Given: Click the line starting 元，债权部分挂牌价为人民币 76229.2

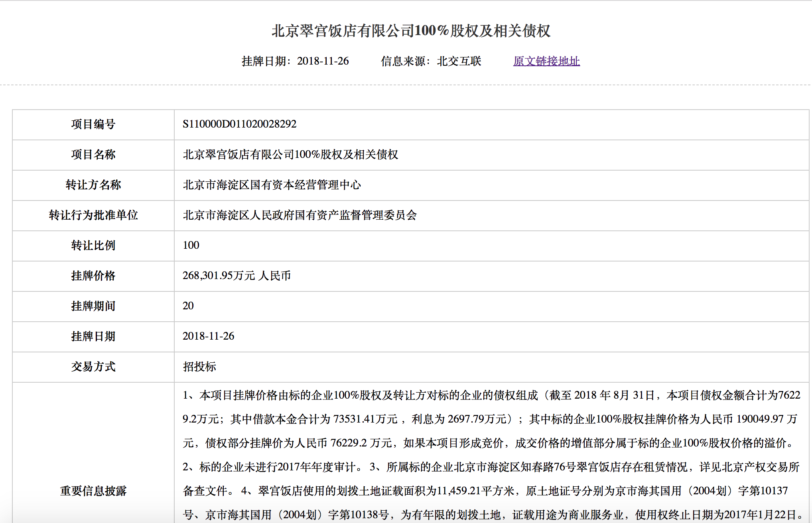Looking at the screenshot, I should click(x=489, y=443).
